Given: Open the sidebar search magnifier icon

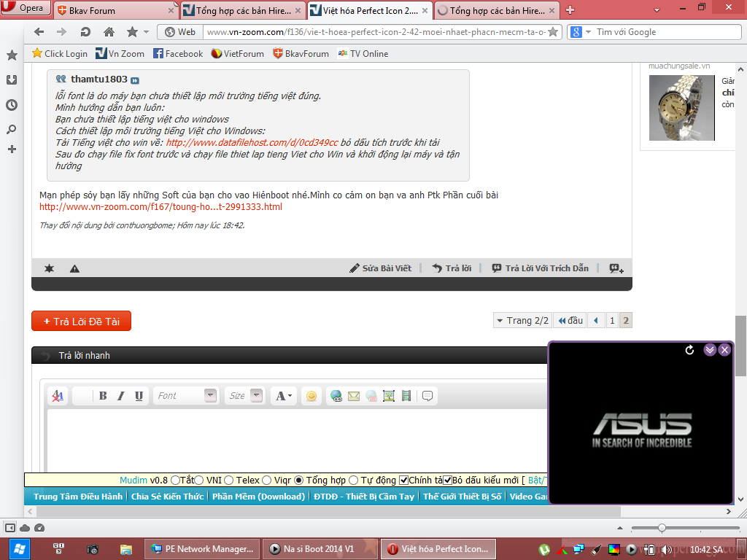Looking at the screenshot, I should tap(12, 129).
